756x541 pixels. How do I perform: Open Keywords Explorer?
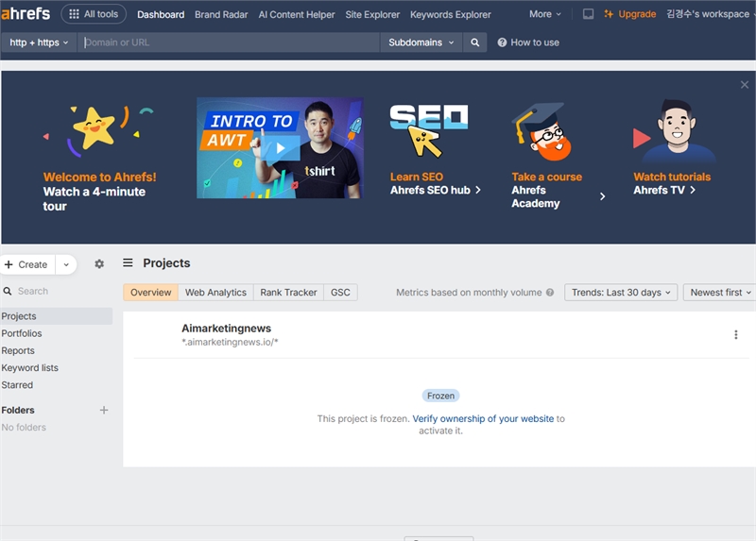tap(451, 14)
